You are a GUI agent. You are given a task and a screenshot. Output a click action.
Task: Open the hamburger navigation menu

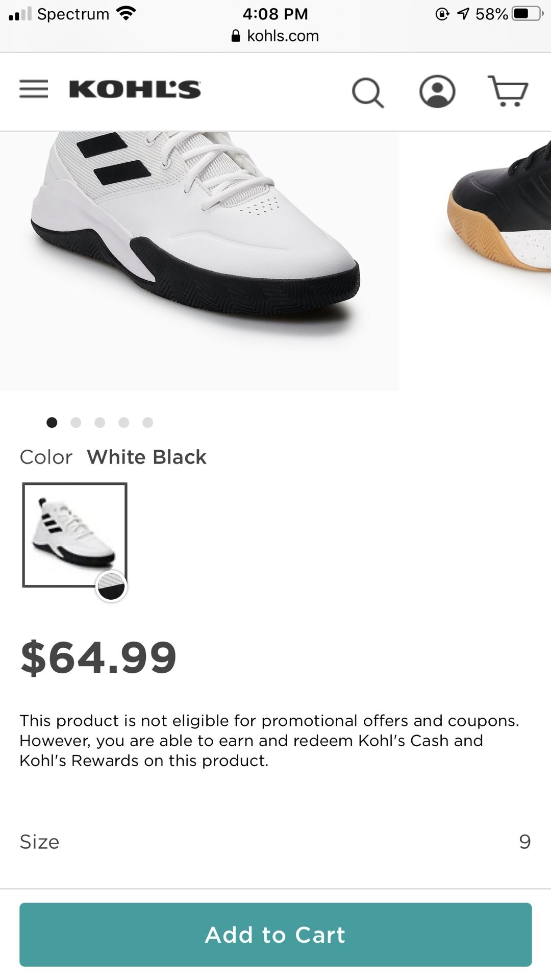click(34, 89)
